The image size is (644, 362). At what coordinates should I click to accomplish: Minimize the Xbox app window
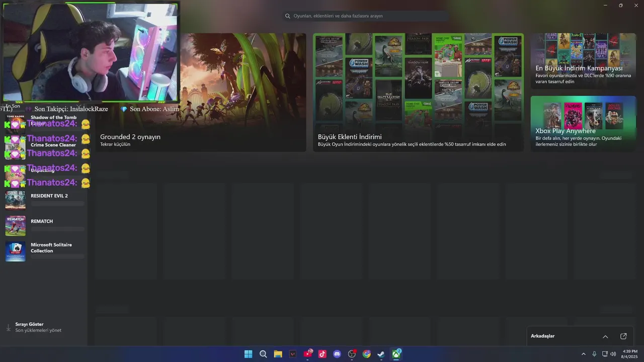click(x=606, y=5)
